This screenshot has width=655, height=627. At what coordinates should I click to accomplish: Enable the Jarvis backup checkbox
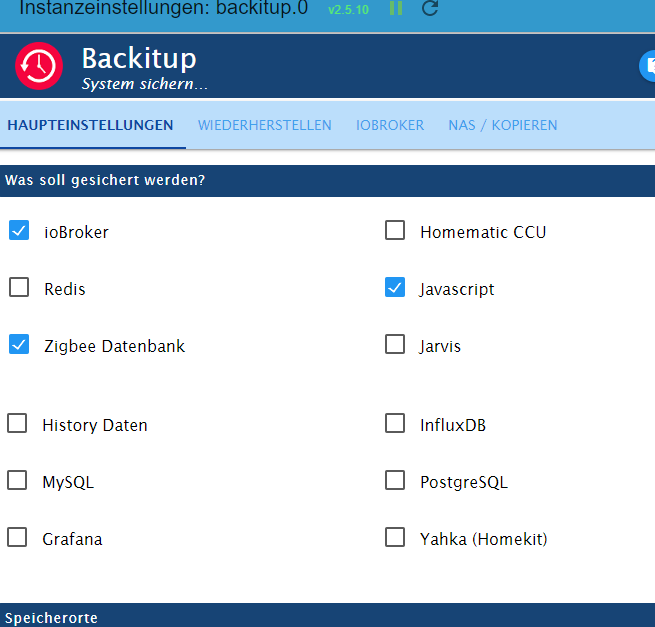pos(395,345)
